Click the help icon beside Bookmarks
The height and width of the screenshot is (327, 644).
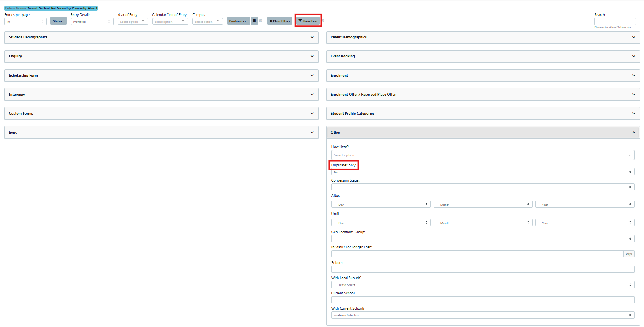261,21
